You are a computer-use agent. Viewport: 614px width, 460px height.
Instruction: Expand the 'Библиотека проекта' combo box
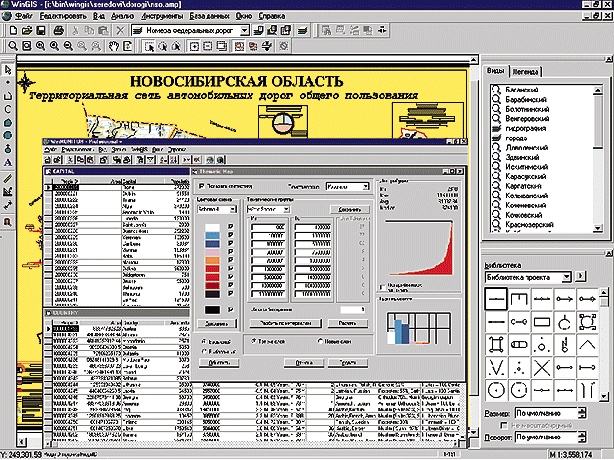coord(566,277)
